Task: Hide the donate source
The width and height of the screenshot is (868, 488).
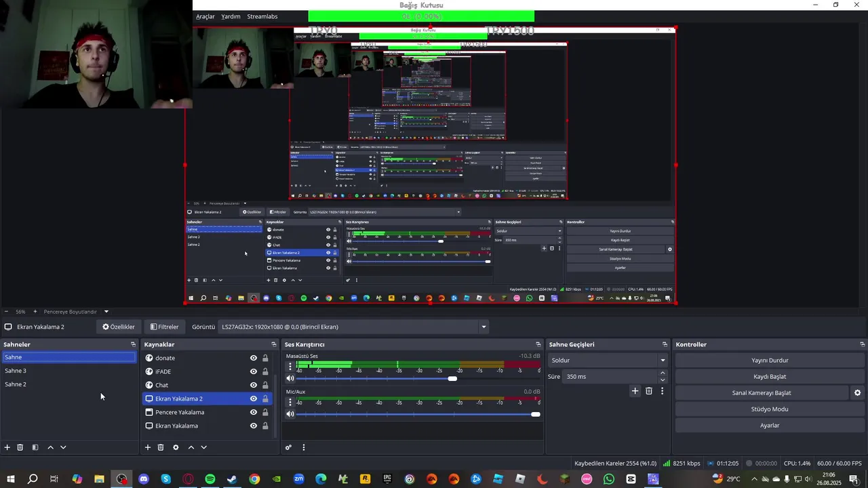Action: tap(254, 358)
